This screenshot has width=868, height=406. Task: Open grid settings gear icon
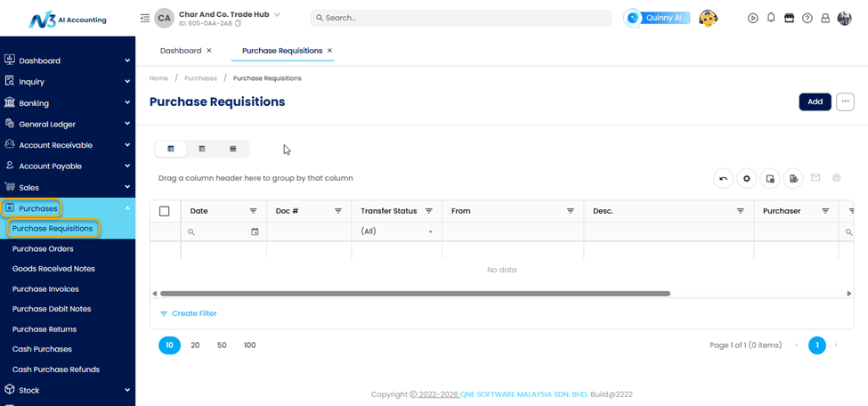746,178
